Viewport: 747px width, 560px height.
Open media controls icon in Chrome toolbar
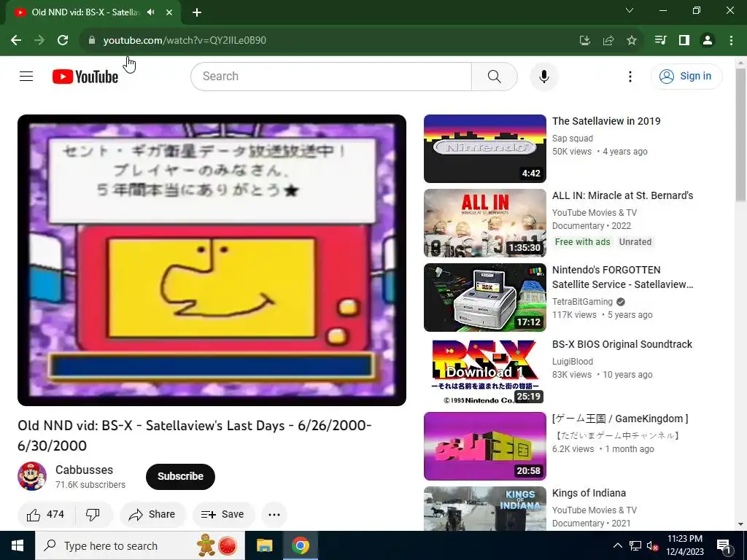(660, 40)
